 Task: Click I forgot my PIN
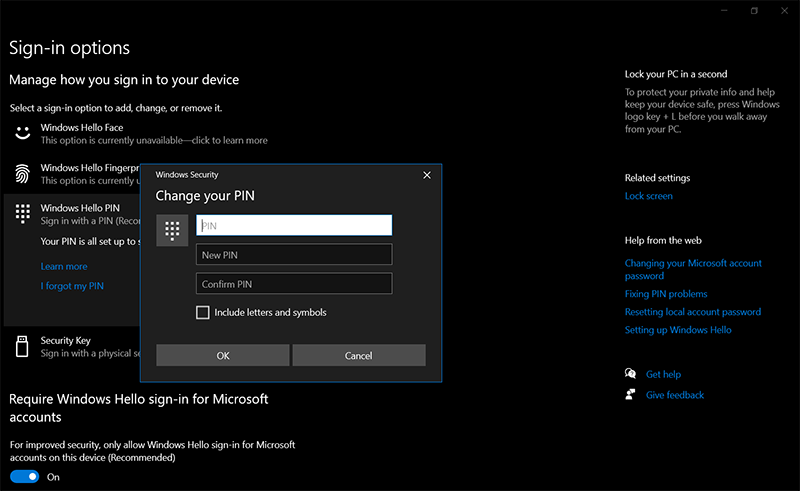point(72,286)
